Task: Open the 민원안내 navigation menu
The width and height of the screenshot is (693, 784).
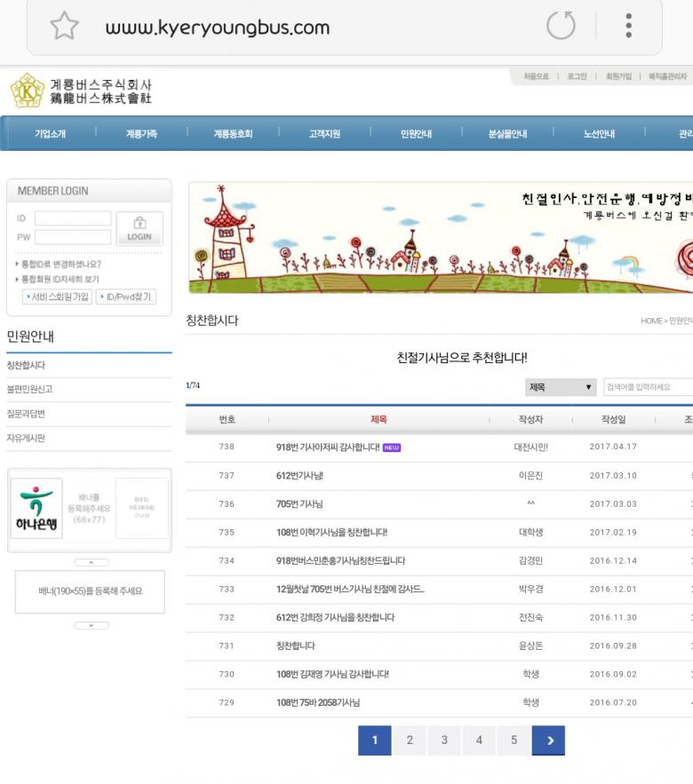Action: 416,134
